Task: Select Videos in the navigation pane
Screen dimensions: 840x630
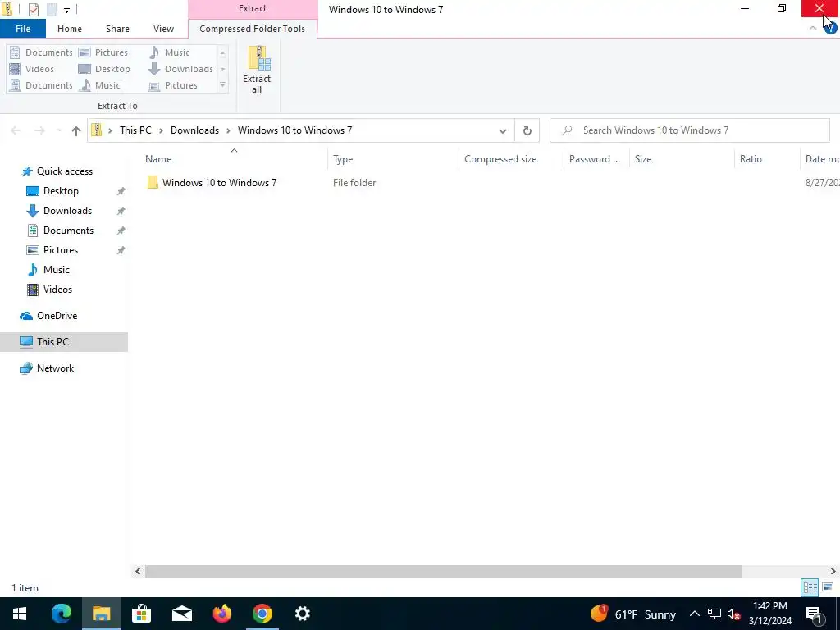Action: pyautogui.click(x=57, y=290)
